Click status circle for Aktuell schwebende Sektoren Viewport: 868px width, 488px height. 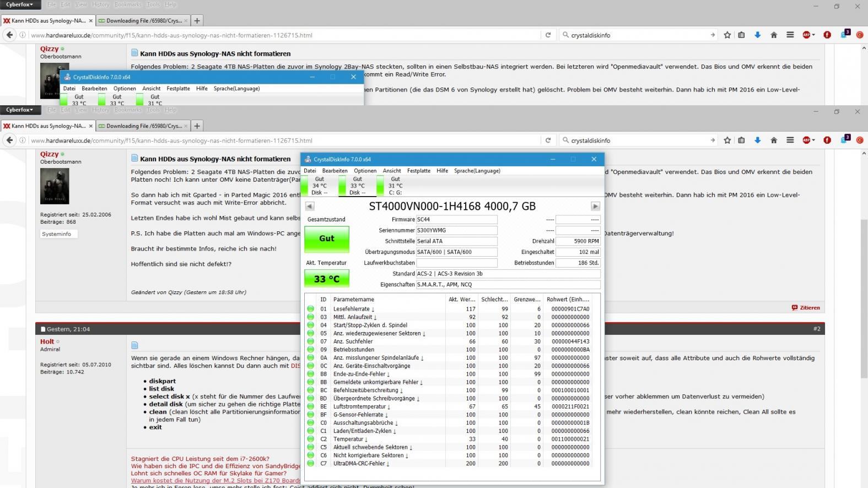point(311,447)
